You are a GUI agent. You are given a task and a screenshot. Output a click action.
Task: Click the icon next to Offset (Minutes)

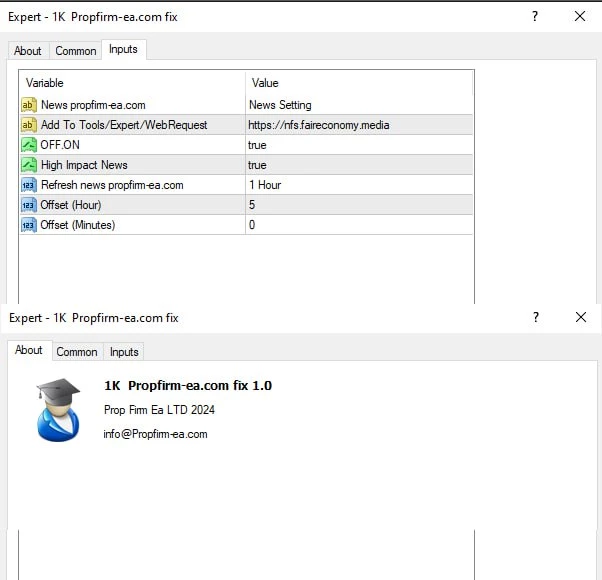click(x=28, y=225)
